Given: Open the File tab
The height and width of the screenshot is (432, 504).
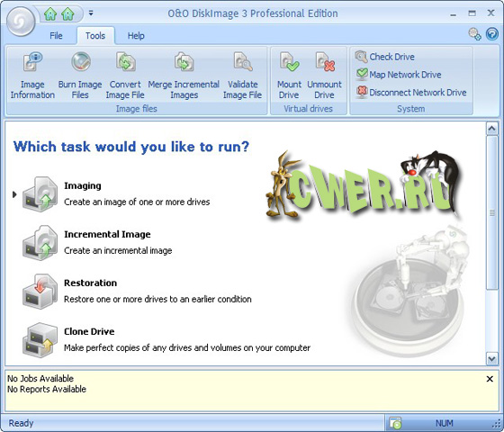Looking at the screenshot, I should click(x=56, y=36).
